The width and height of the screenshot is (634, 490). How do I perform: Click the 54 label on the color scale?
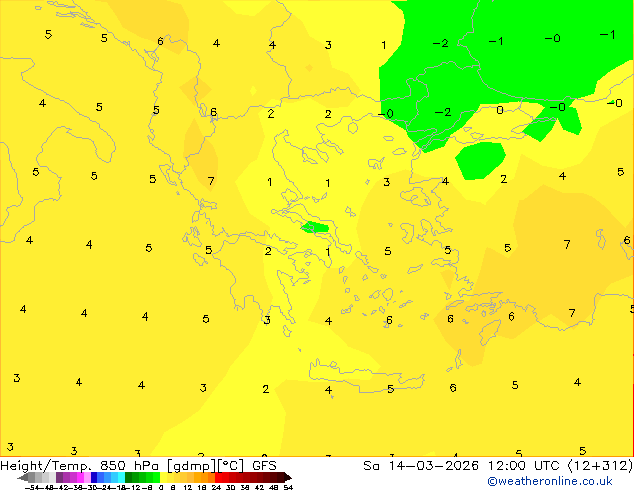(x=288, y=487)
